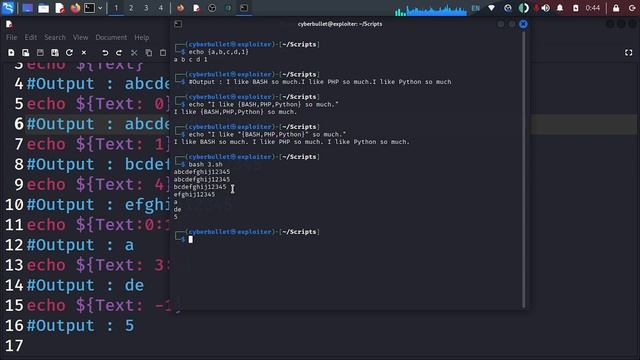Click the Redo toolbar icon

tap(119, 53)
